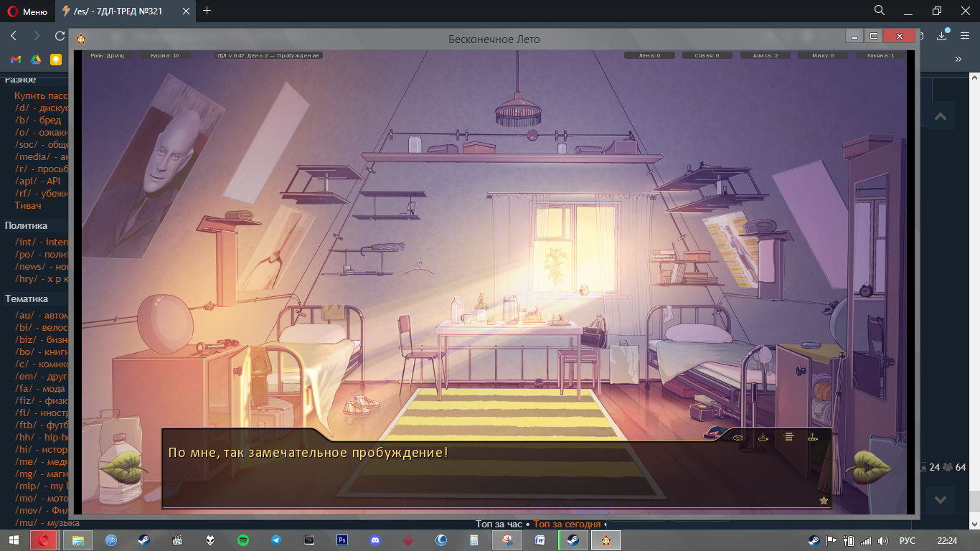Image resolution: width=980 pixels, height=551 pixels.
Task: Toggle the eye icon to hide the dialogue box
Action: coord(738,437)
